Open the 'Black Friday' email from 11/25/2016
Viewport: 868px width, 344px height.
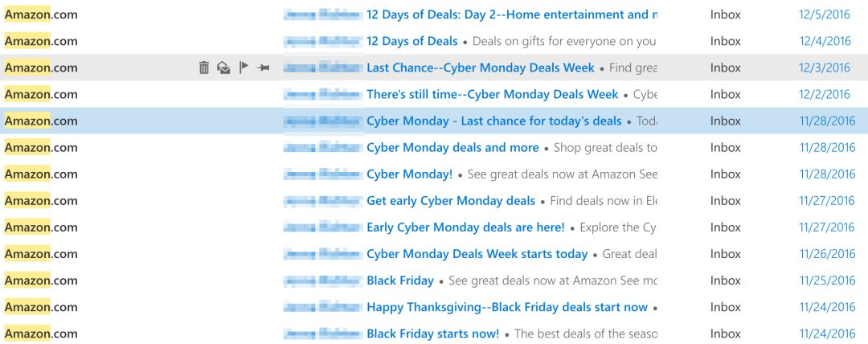coord(399,281)
